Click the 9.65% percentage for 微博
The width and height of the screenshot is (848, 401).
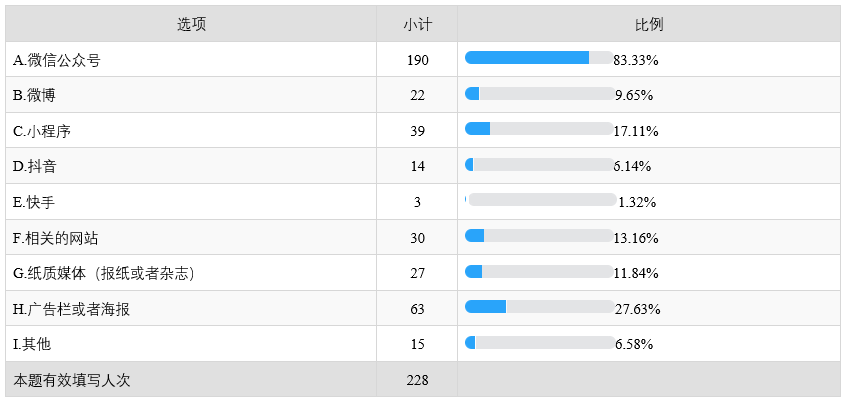click(x=635, y=95)
